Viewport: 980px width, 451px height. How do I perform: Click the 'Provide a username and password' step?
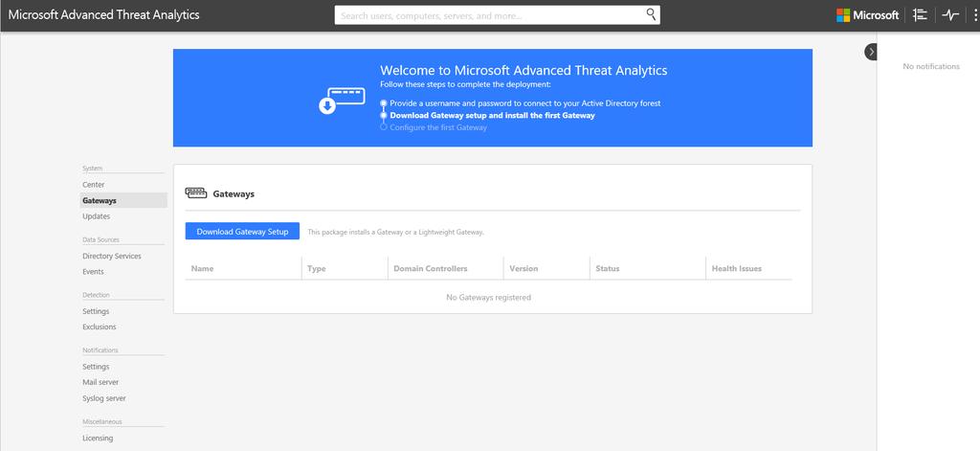pos(525,103)
